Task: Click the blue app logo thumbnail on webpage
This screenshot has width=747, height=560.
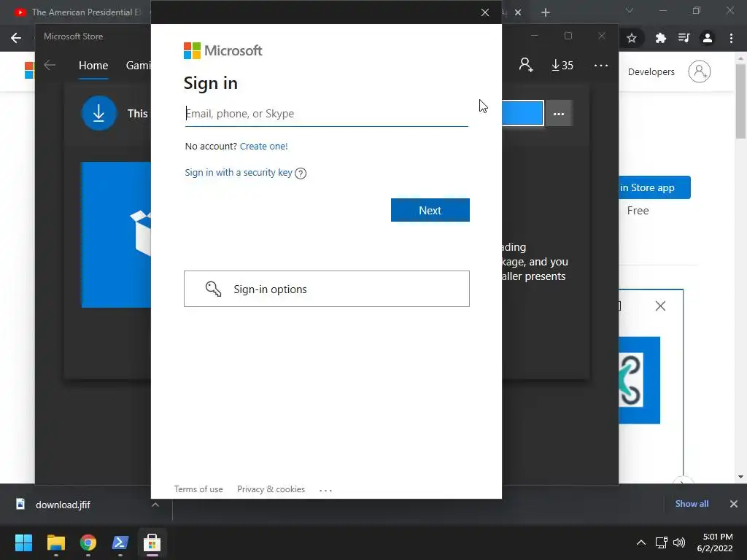Action: [x=639, y=380]
